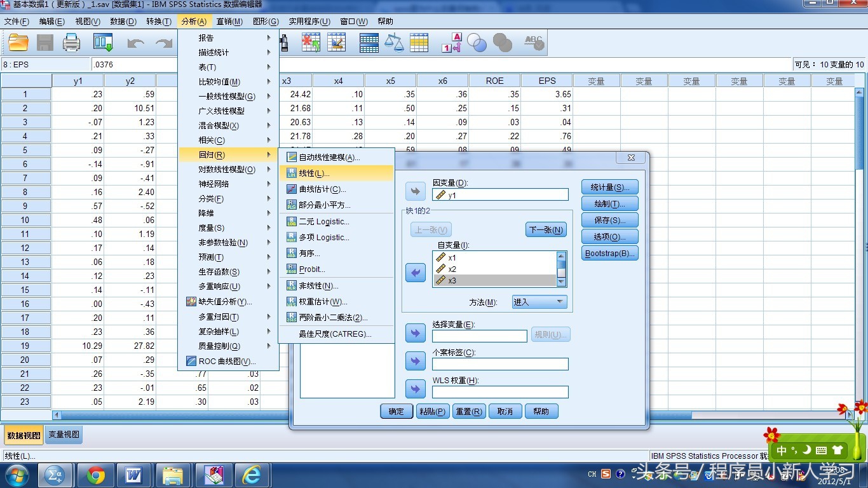Open the recall recent dialogs icon
The height and width of the screenshot is (488, 868).
(x=103, y=43)
